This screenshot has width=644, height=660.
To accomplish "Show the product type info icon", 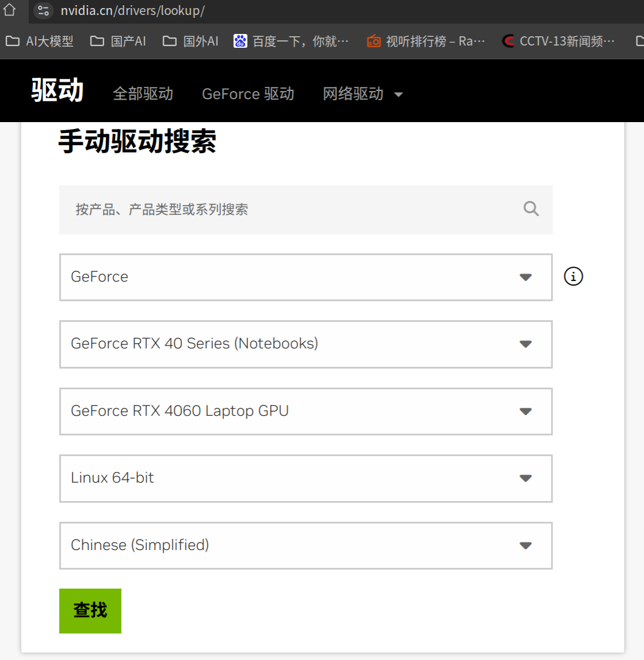I will click(573, 276).
